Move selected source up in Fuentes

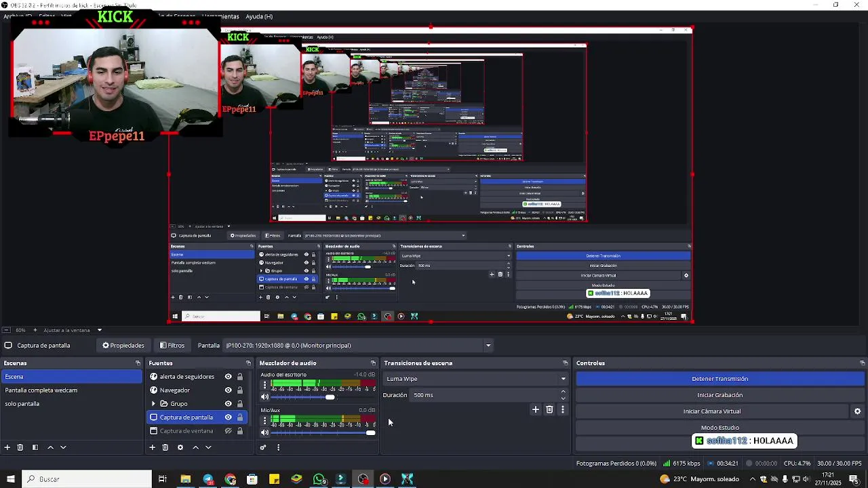[195, 447]
